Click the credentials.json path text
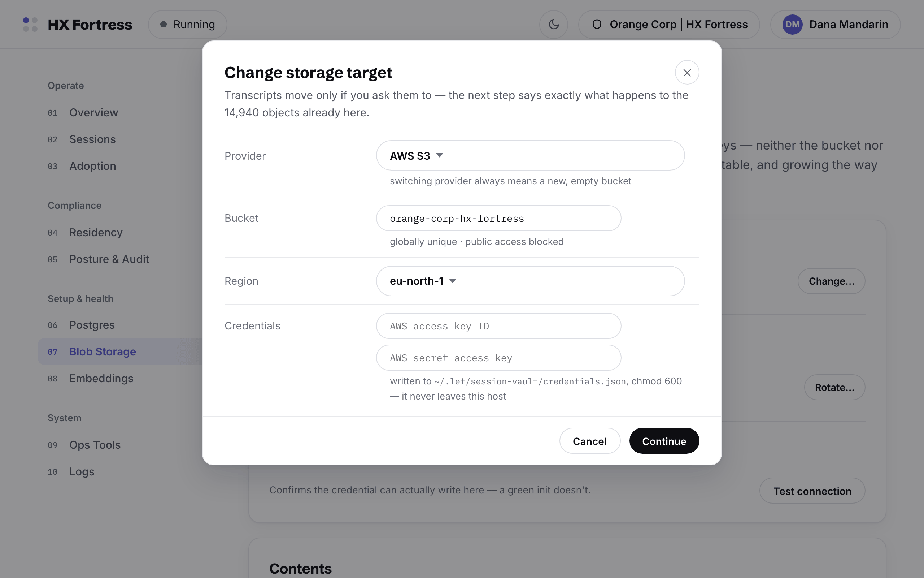This screenshot has height=578, width=924. point(530,381)
